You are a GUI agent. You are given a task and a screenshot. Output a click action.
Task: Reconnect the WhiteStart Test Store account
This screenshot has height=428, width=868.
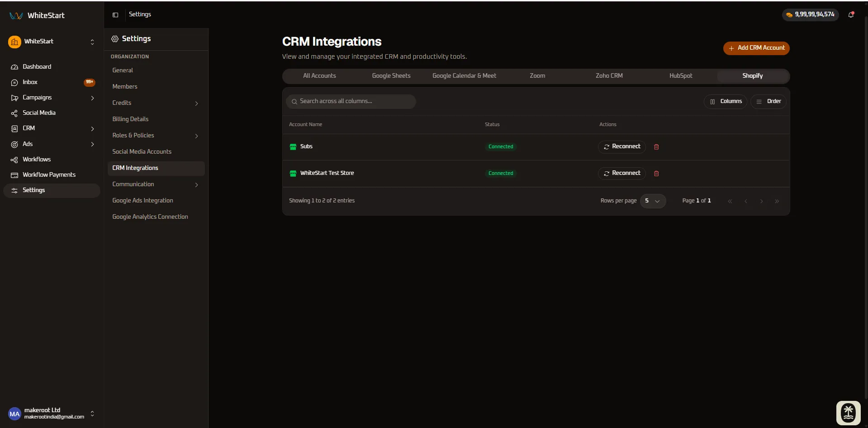(622, 173)
